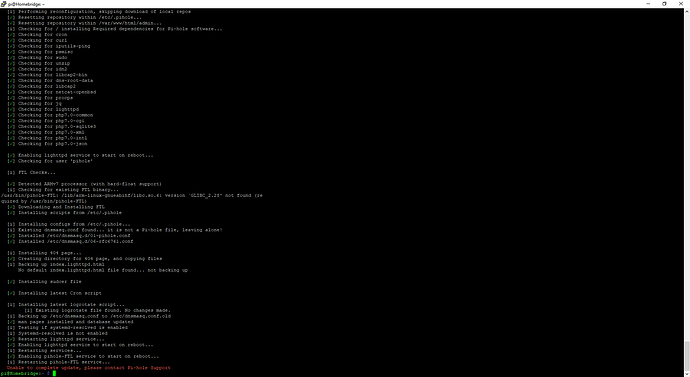This screenshot has width=690, height=377.
Task: Click 'Checking for libcap2-bin' line
Action: pos(47,75)
